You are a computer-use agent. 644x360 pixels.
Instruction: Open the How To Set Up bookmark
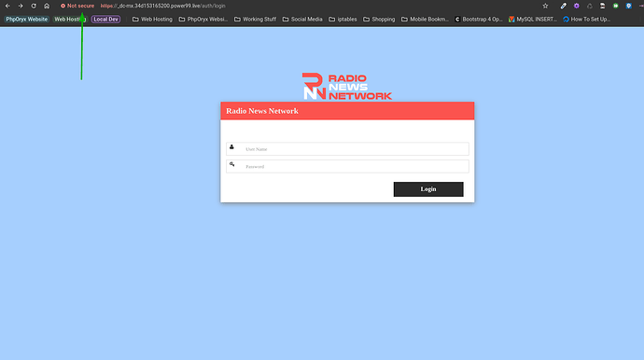tap(586, 20)
